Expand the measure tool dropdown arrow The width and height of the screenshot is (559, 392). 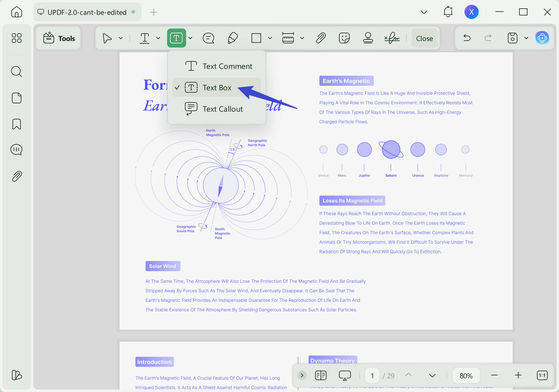tap(302, 38)
